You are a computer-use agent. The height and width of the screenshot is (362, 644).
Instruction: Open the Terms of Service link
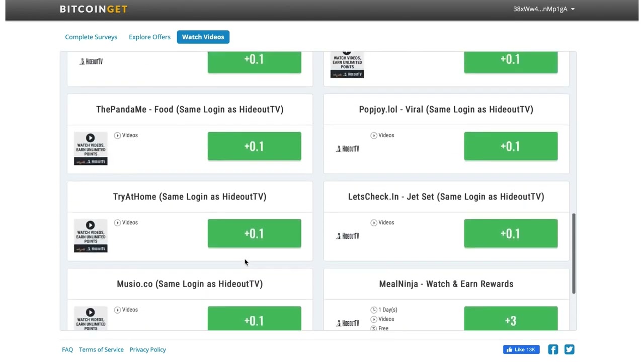pyautogui.click(x=101, y=349)
